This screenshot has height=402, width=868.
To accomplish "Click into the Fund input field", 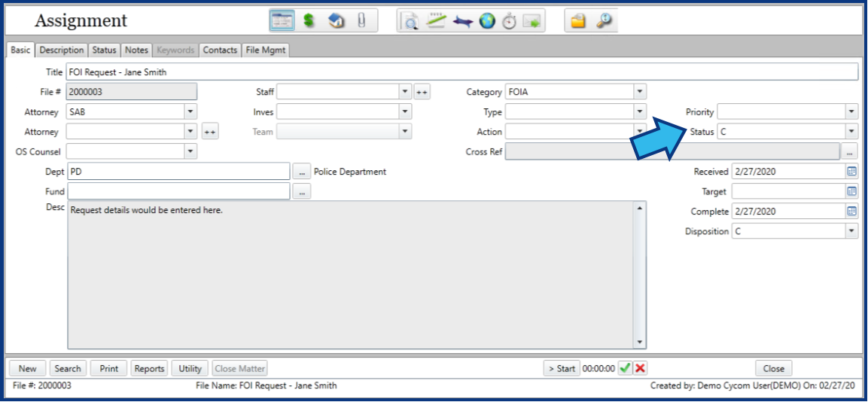I will [x=178, y=191].
